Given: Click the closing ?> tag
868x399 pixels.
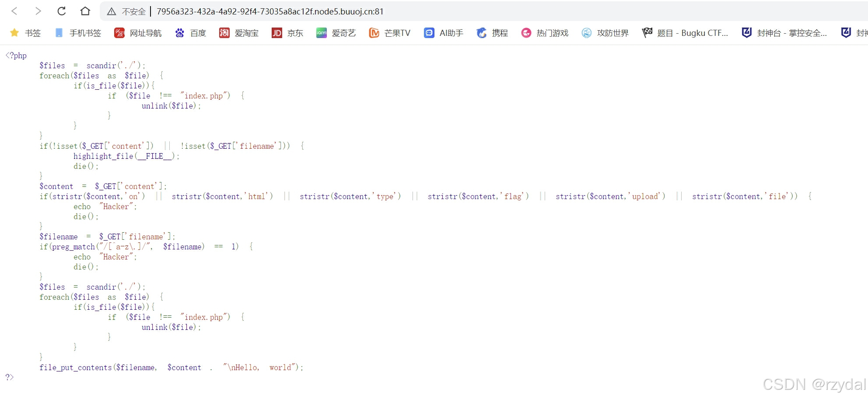Looking at the screenshot, I should coord(10,377).
